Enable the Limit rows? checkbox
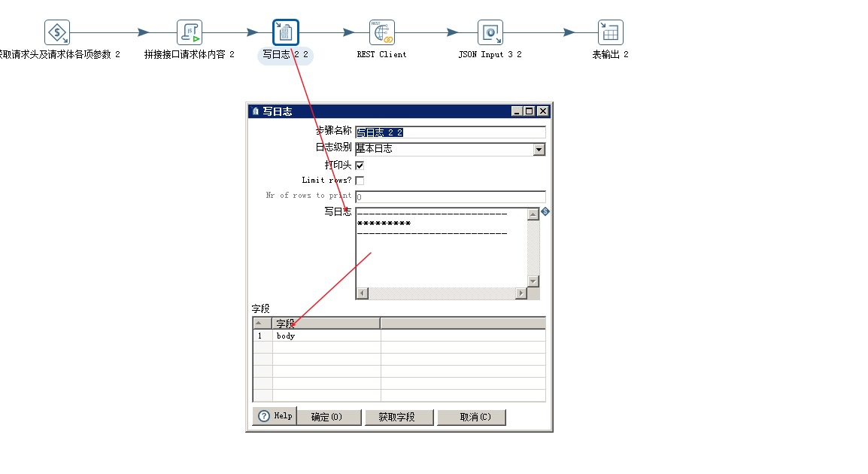Image resolution: width=868 pixels, height=474 pixels. coord(360,180)
